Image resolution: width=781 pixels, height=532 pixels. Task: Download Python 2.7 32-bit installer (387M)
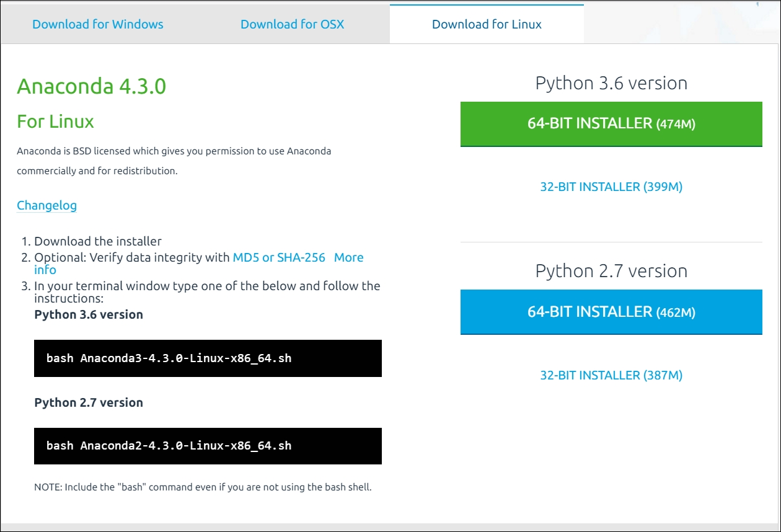click(x=611, y=375)
